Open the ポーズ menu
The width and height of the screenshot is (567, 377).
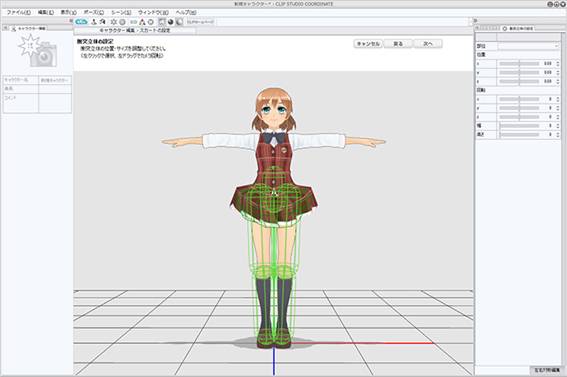point(94,12)
